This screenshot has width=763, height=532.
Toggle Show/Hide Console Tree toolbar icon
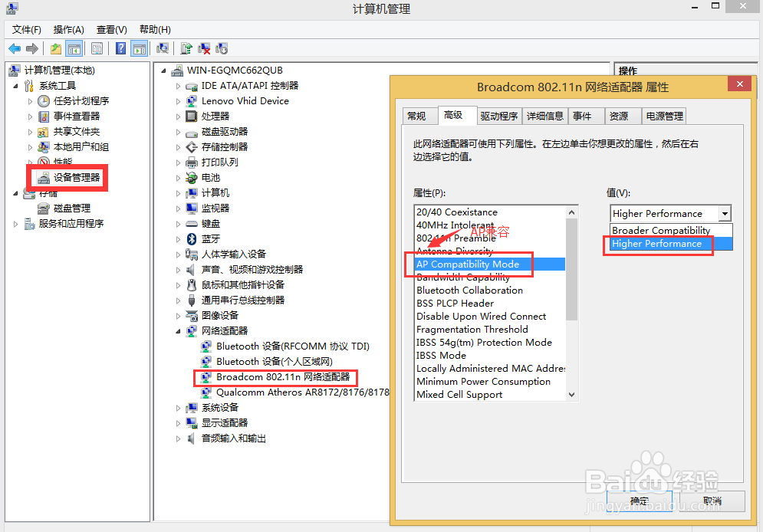click(x=74, y=48)
